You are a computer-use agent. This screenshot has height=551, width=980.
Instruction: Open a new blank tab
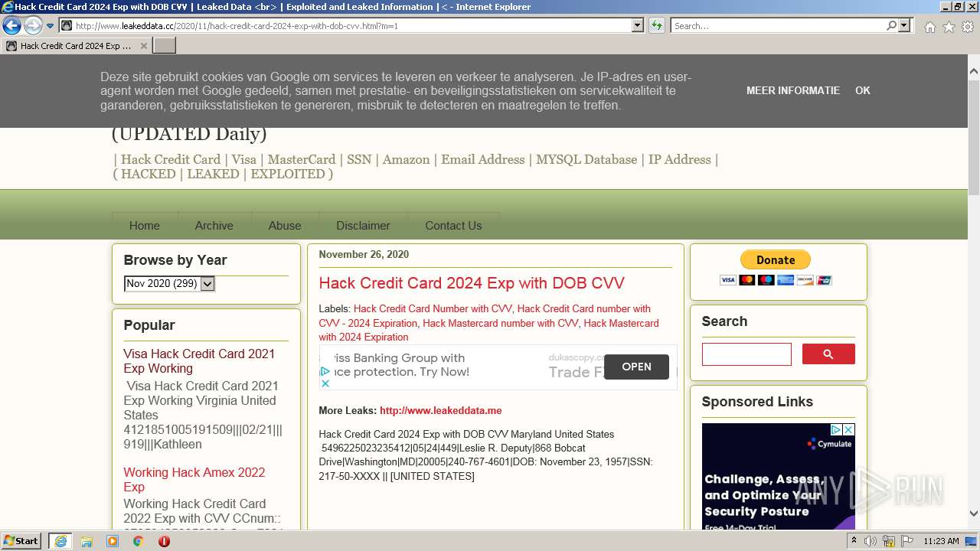pos(164,46)
